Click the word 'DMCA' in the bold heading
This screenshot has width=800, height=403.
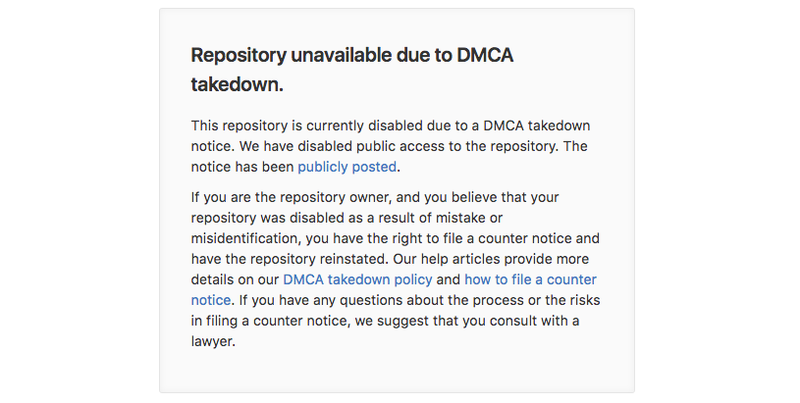pos(485,55)
